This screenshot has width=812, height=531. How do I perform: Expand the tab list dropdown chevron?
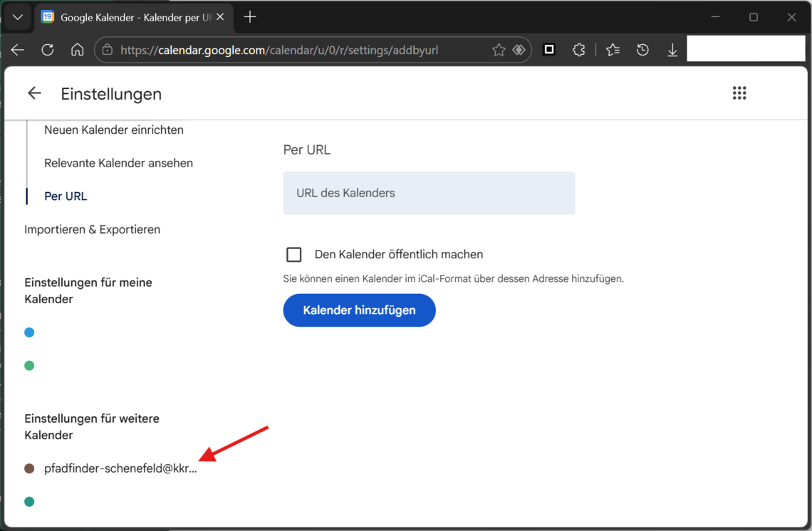[x=18, y=17]
